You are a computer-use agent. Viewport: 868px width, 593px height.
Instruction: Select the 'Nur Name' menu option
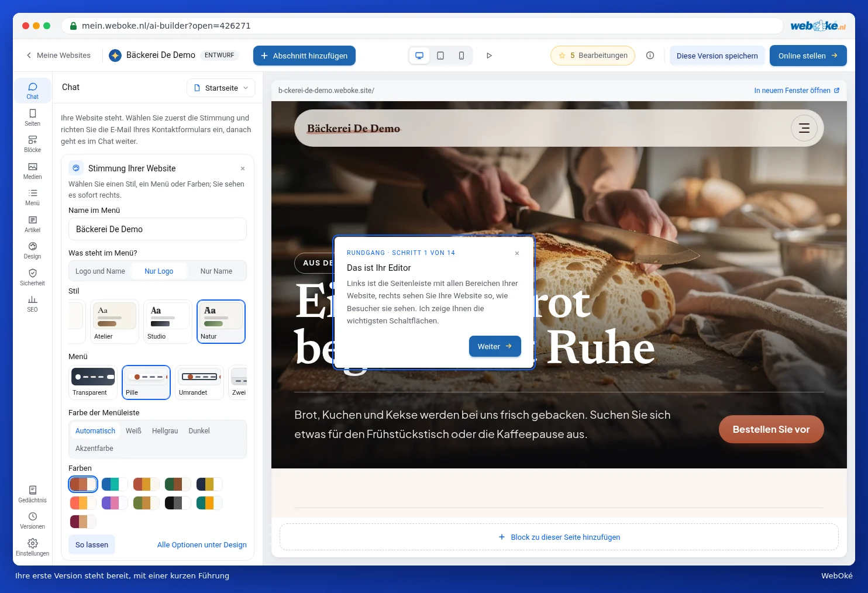pos(216,271)
